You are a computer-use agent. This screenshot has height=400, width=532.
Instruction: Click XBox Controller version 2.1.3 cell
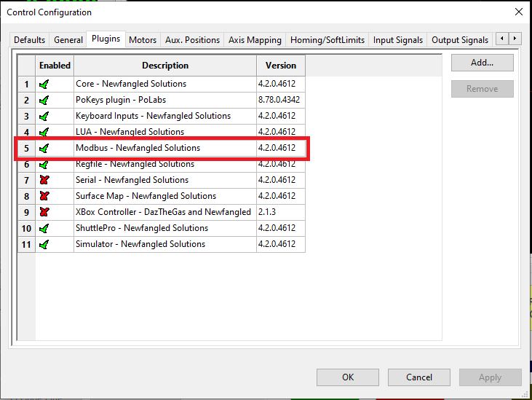coord(281,212)
